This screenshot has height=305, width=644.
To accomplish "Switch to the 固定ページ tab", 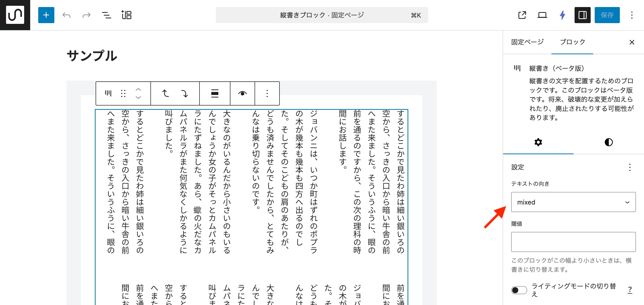I will point(527,42).
